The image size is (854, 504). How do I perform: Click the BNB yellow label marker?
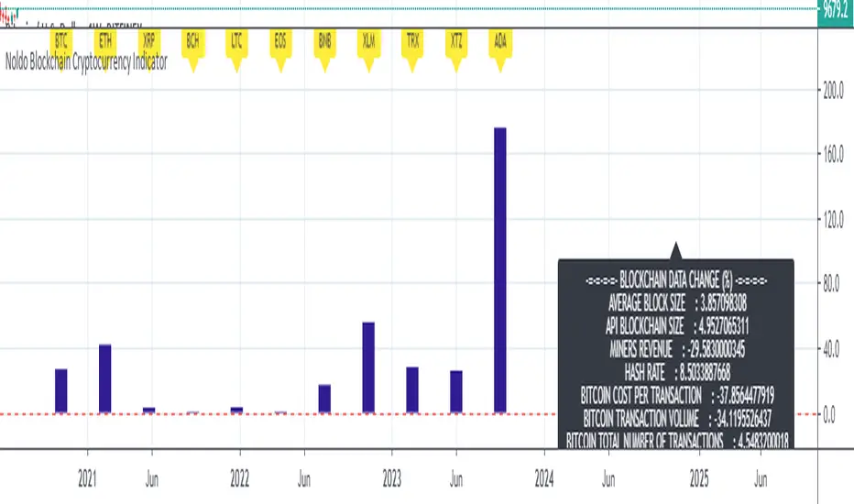[x=324, y=50]
